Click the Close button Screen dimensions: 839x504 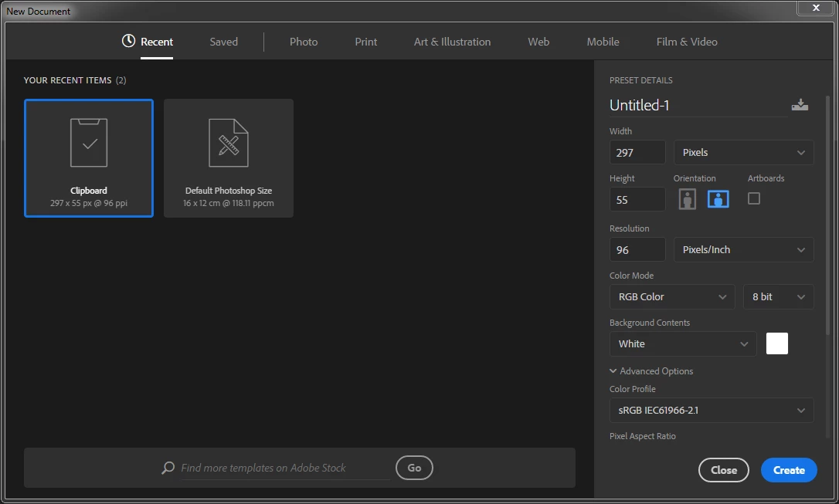coord(723,470)
